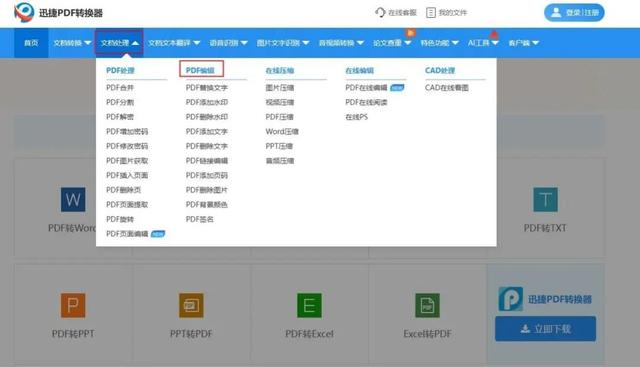Choose Word压缩 from the menu
The image size is (640, 367).
282,131
